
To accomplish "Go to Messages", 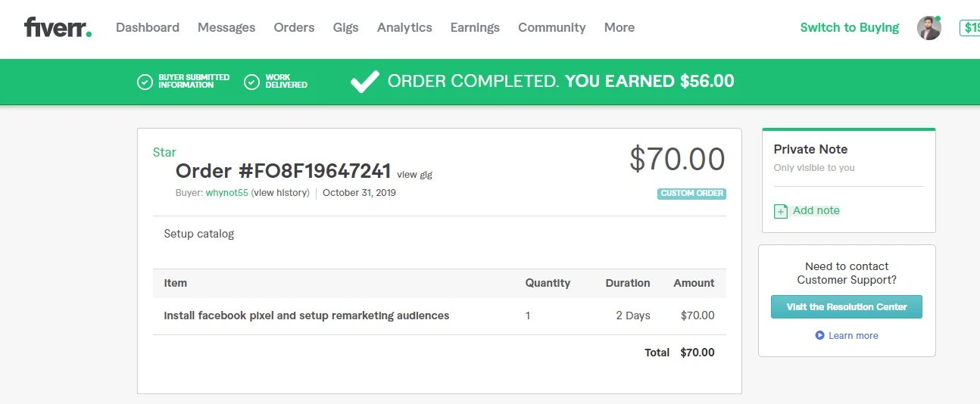I will (x=226, y=28).
